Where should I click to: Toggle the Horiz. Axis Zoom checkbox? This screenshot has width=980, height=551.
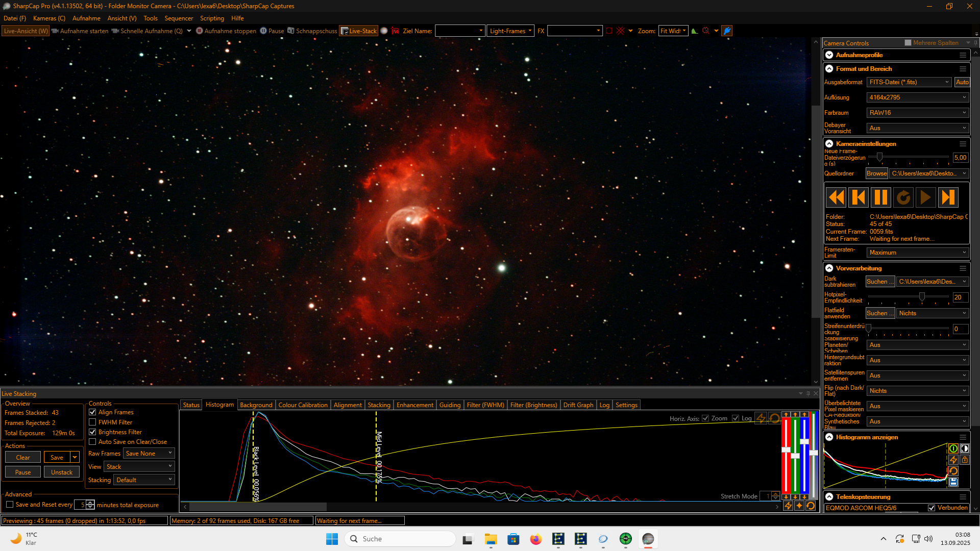705,418
